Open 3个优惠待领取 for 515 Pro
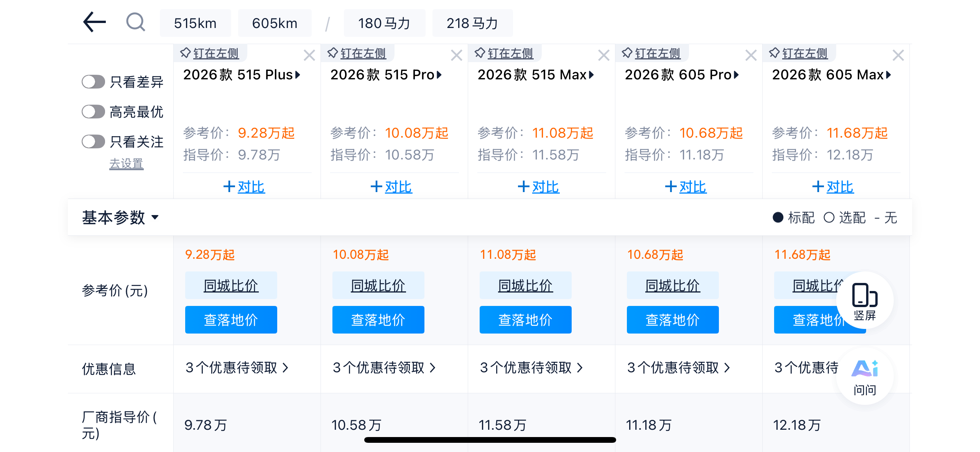The width and height of the screenshot is (980, 452). (384, 368)
